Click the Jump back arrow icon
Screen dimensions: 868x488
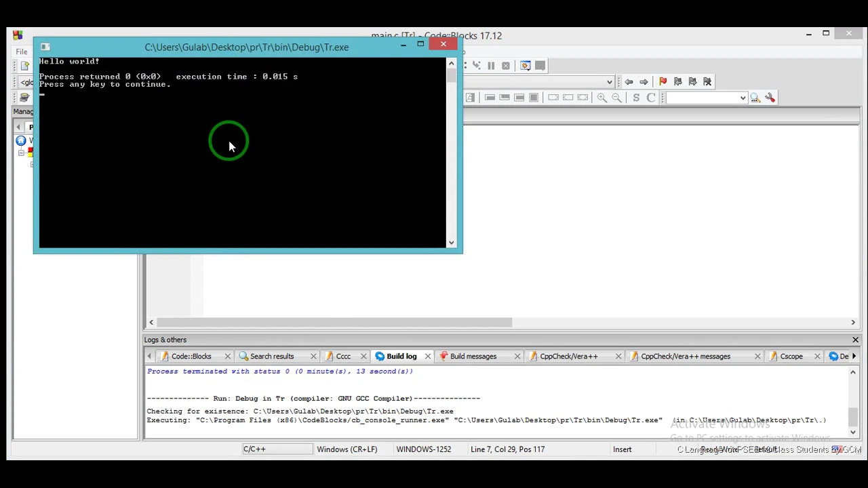click(629, 82)
